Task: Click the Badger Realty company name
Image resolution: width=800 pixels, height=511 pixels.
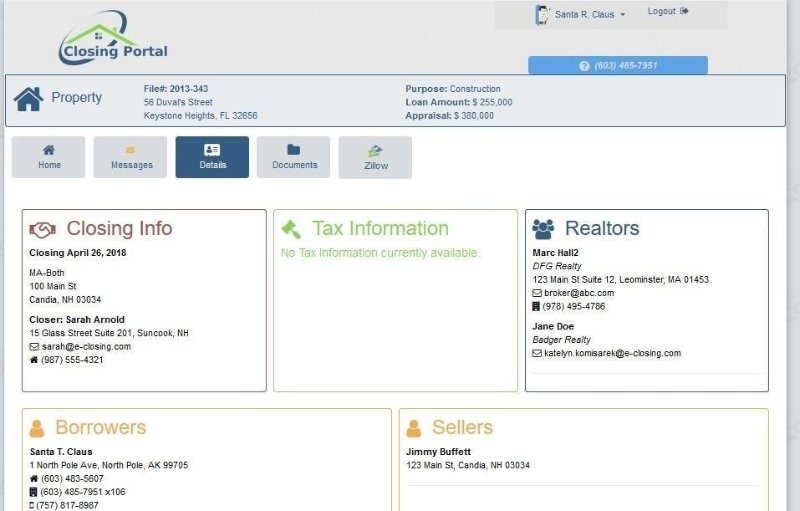Action: (x=561, y=340)
